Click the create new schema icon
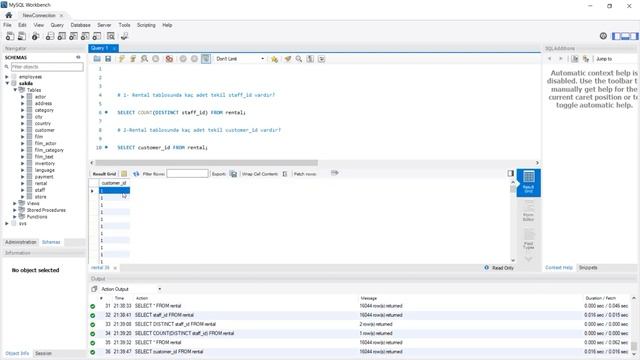The image size is (640, 360). tap(50, 36)
